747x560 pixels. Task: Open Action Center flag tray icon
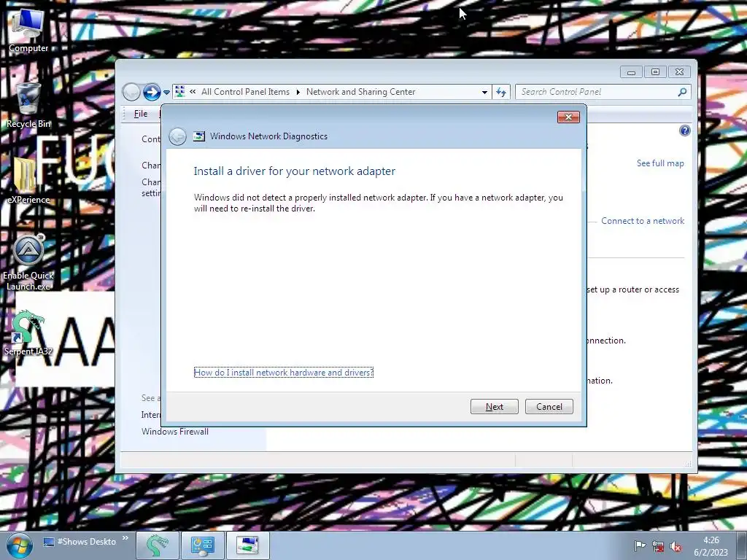[640, 546]
